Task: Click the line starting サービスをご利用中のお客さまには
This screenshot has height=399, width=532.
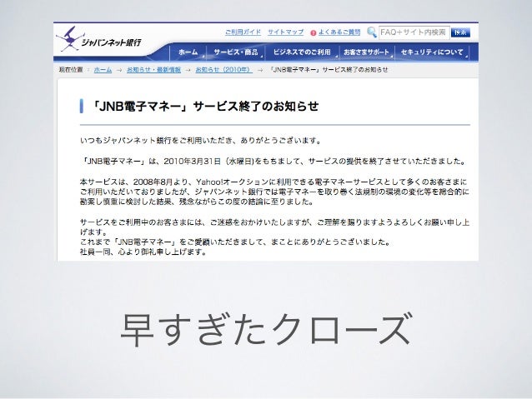Action: pos(275,222)
